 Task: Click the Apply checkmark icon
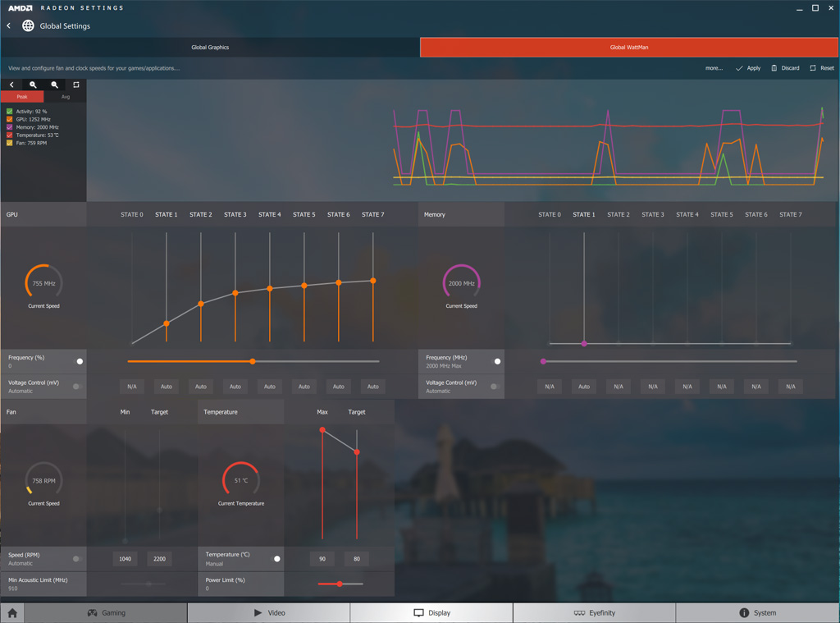tap(739, 68)
